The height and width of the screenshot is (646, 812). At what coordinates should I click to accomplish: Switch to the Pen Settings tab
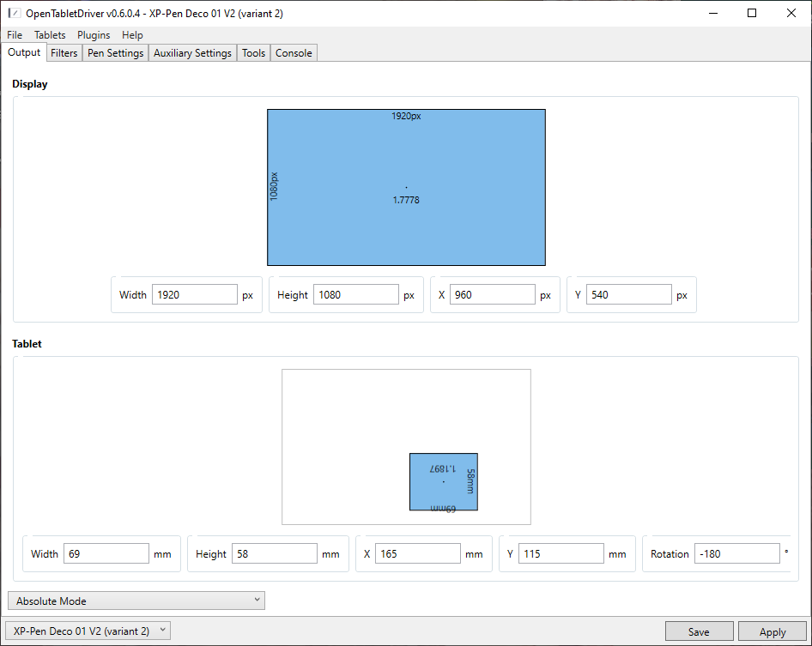[116, 53]
